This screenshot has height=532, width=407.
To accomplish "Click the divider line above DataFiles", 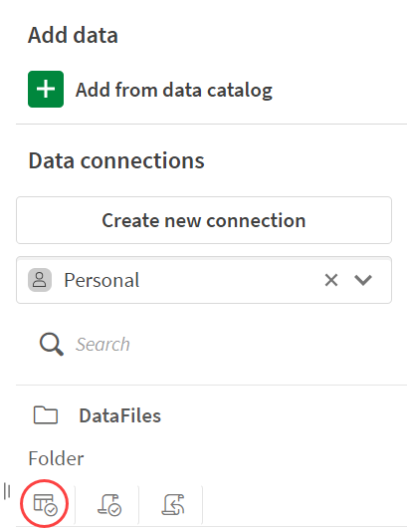I will pyautogui.click(x=211, y=386).
